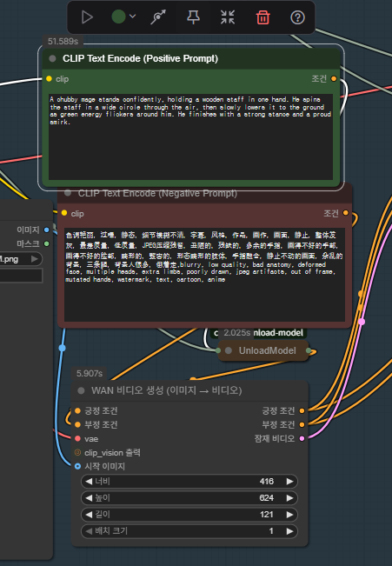Screen dimensions: 392x566
Task: Click the 높이 value 624
Action: point(266,498)
